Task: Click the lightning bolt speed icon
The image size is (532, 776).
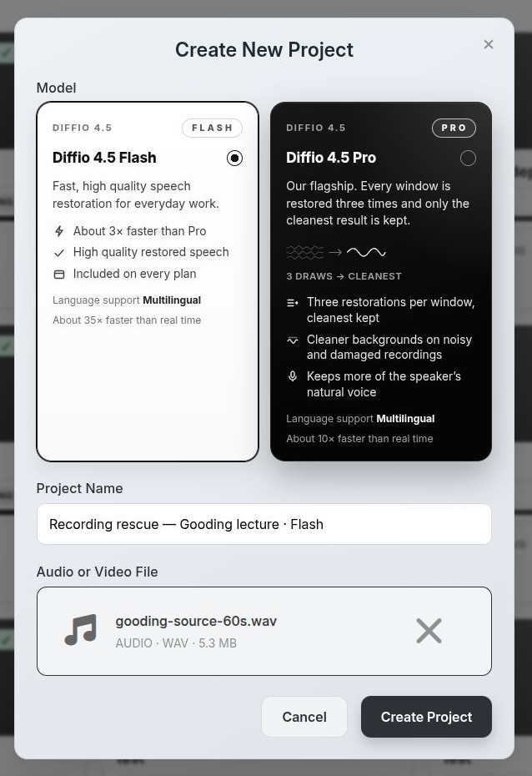Action: coord(59,231)
